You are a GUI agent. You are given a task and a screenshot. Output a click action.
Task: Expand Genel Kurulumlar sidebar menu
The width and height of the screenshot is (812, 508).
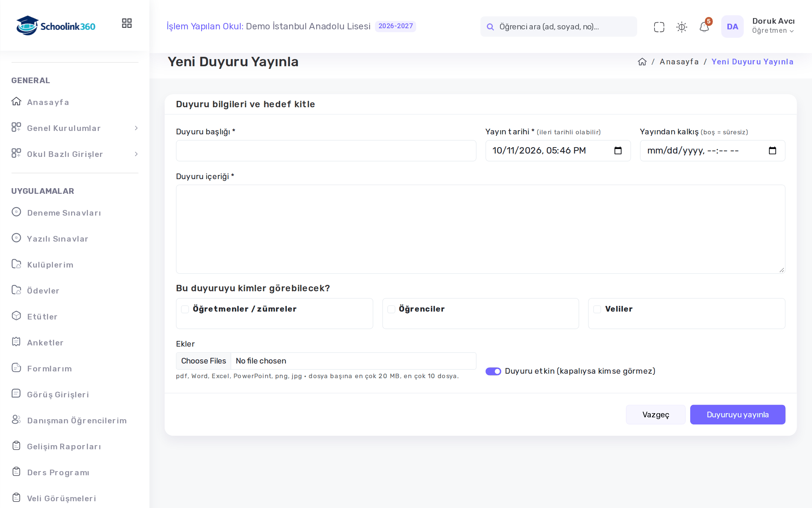tap(75, 128)
